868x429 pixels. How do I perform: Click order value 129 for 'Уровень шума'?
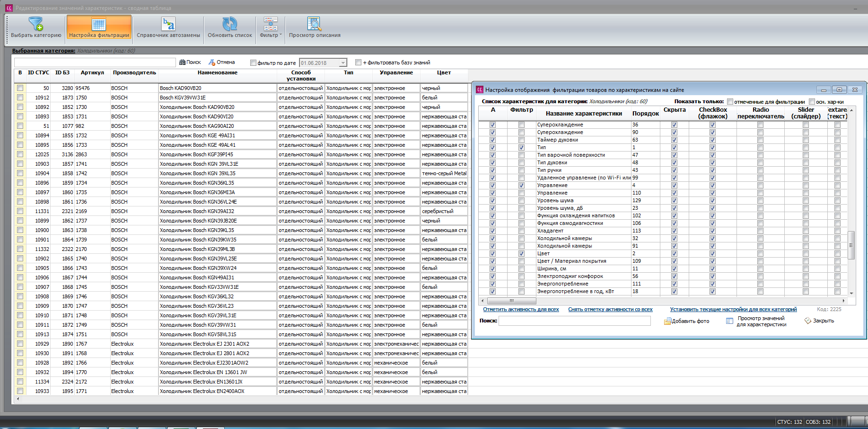point(646,200)
